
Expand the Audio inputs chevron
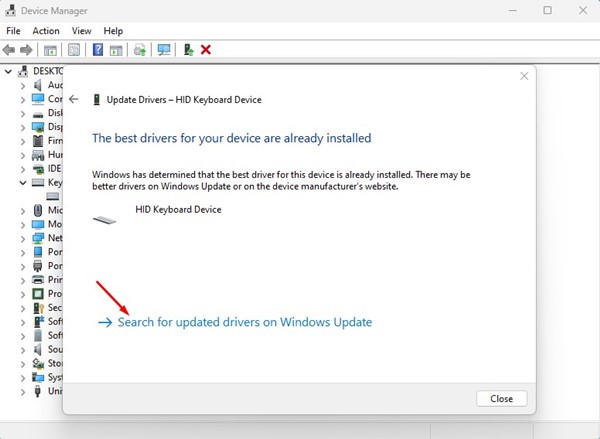[23, 85]
